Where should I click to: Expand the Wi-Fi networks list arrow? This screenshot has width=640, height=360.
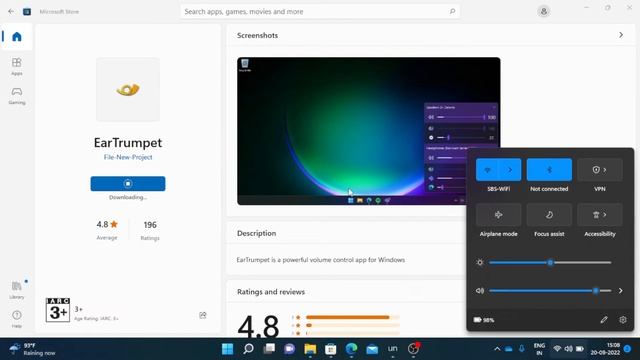pos(510,169)
